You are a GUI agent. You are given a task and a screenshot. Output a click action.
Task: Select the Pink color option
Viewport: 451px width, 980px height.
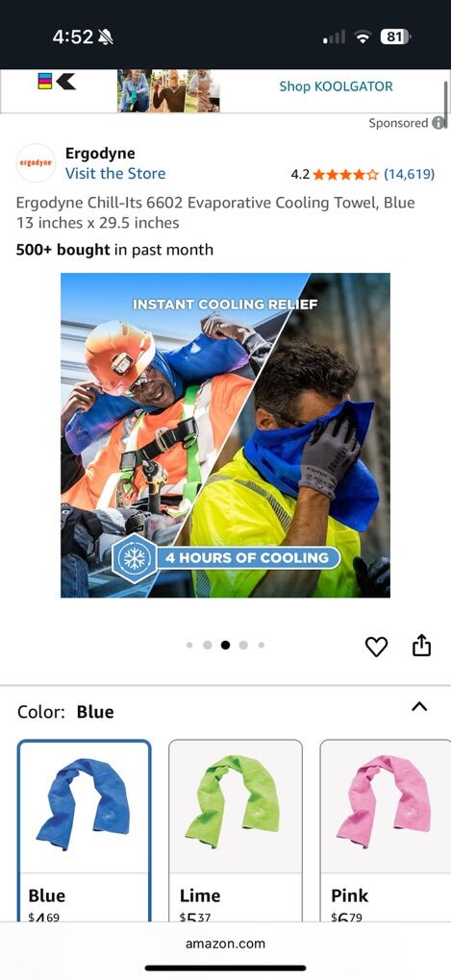point(386,830)
